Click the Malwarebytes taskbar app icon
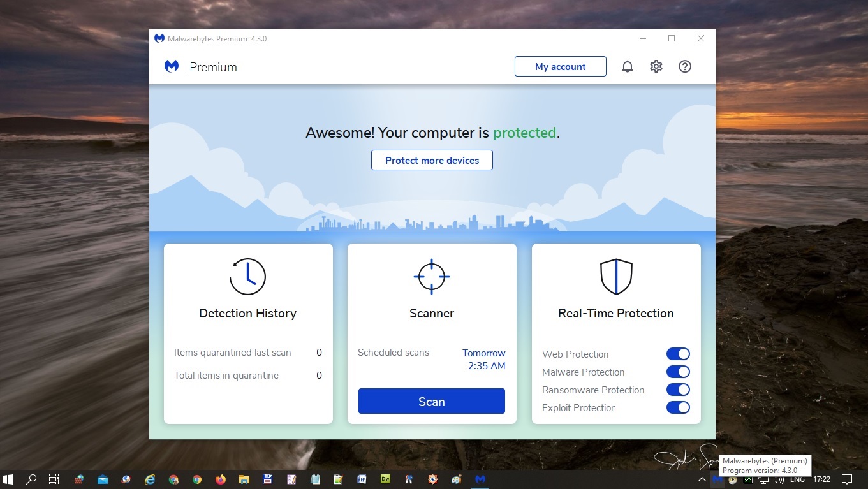 (480, 479)
